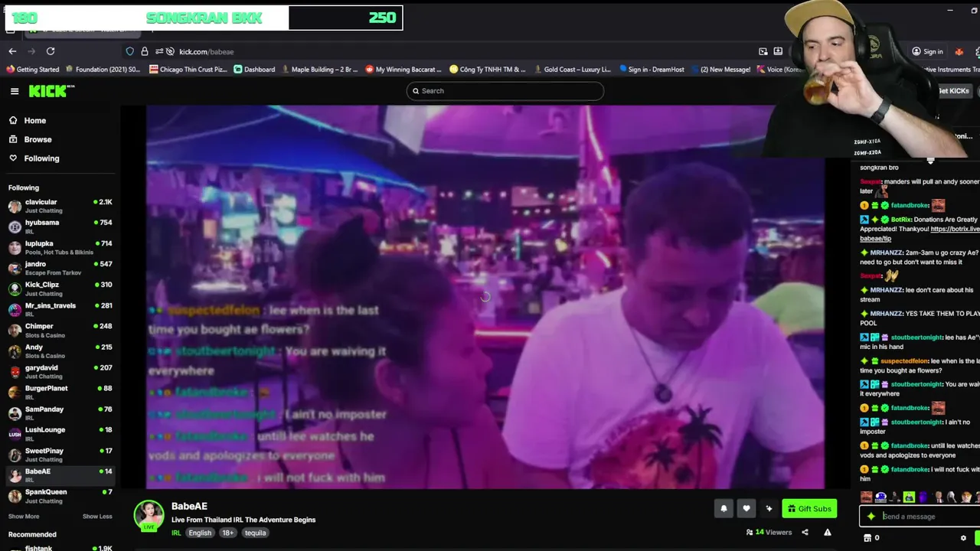This screenshot has width=980, height=551.
Task: Open garydavid channel in Following list
Action: tap(60, 371)
